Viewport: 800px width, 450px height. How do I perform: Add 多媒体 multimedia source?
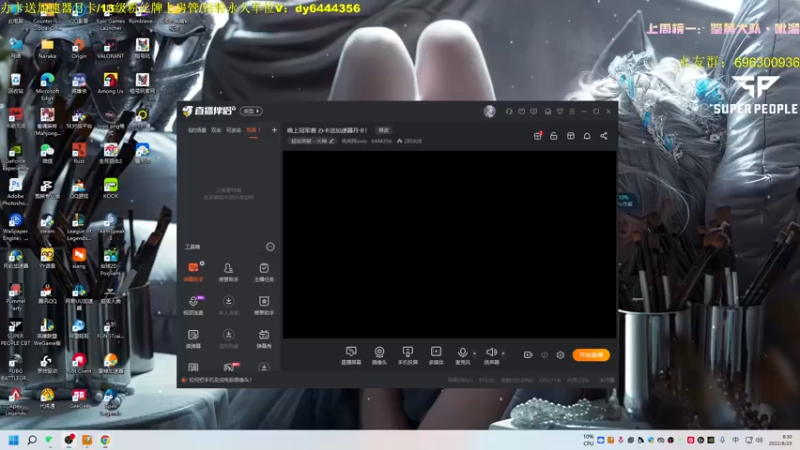(x=436, y=355)
